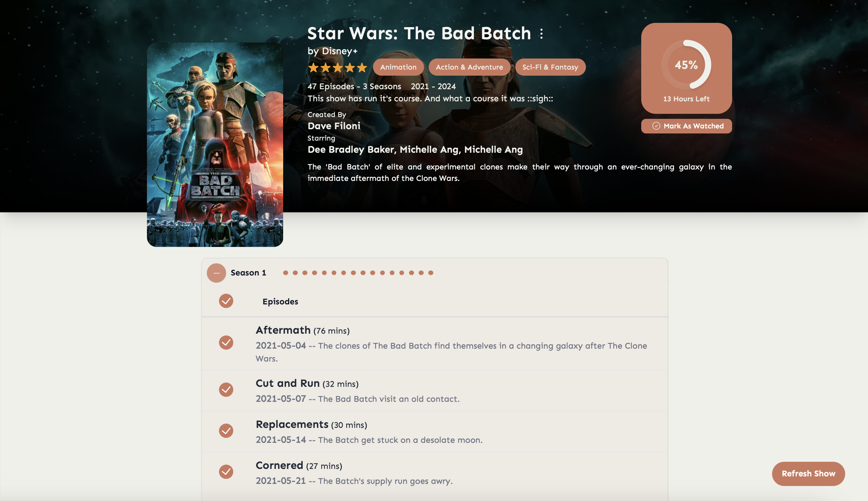Image resolution: width=868 pixels, height=501 pixels.
Task: Click the last Season 1 episode dot
Action: [431, 273]
